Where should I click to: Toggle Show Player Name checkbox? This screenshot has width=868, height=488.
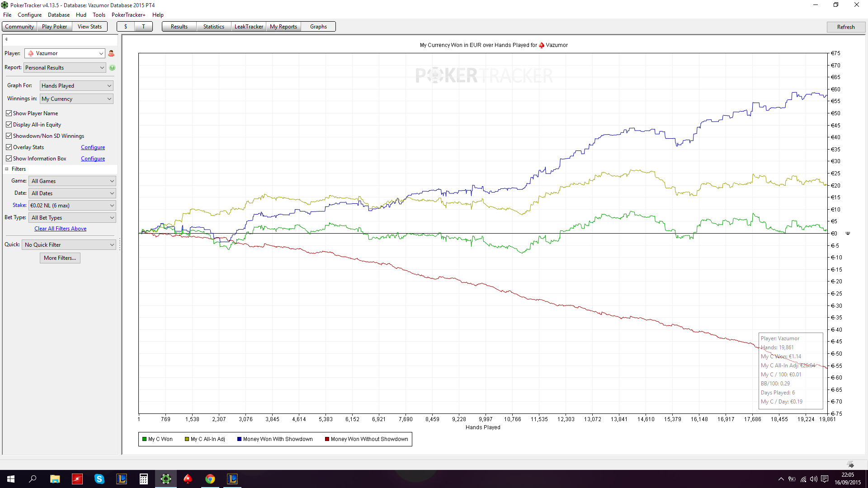[9, 113]
